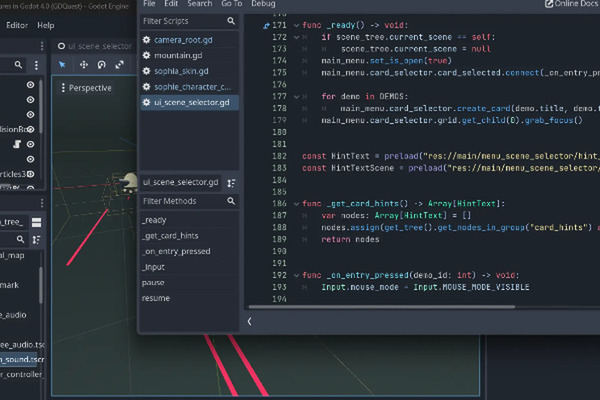Click the Filter Scripts search icon

click(x=230, y=20)
